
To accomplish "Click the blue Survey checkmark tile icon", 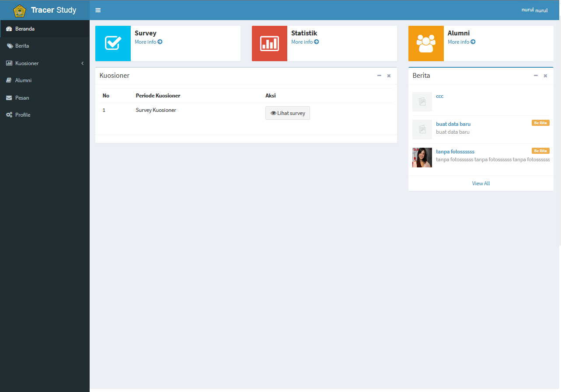I will 113,43.
